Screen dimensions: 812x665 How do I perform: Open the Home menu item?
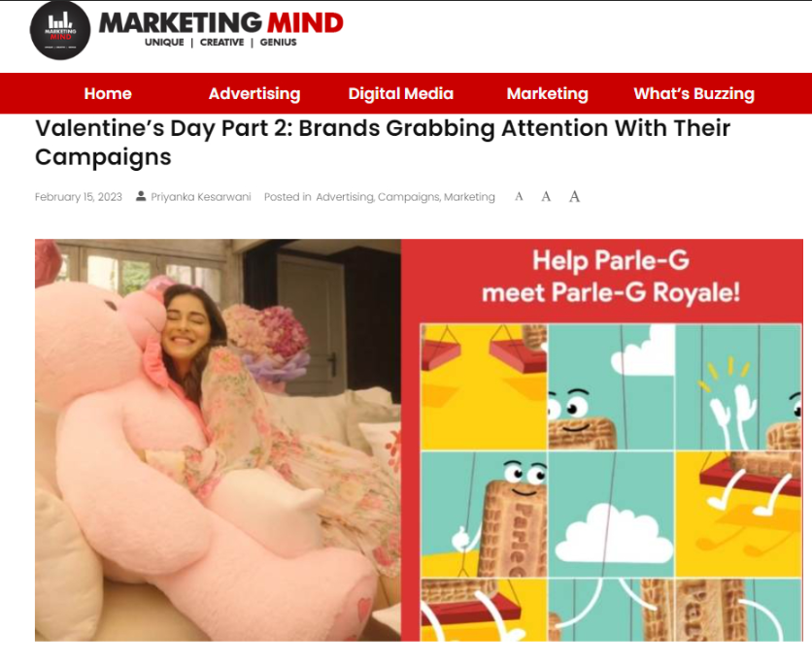coord(108,93)
